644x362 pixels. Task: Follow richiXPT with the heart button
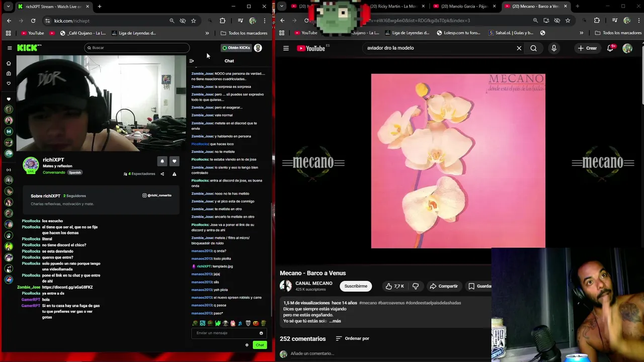pos(174,161)
